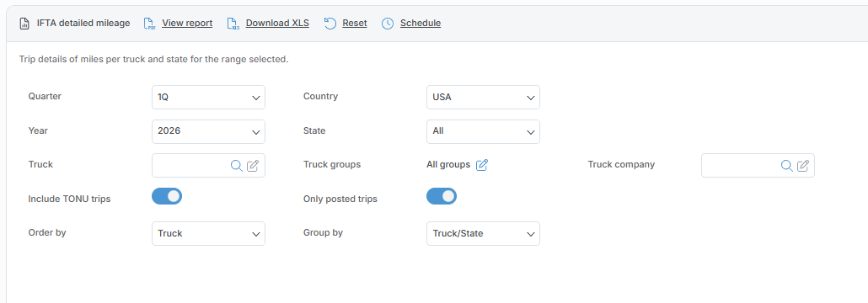This screenshot has height=303, width=868.
Task: Open the View report link
Action: pyautogui.click(x=187, y=24)
